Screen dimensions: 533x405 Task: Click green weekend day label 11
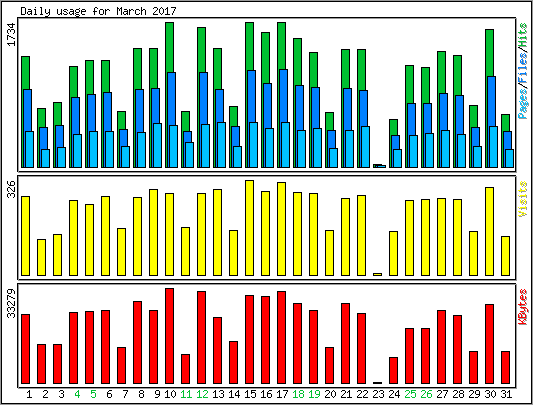(186, 394)
